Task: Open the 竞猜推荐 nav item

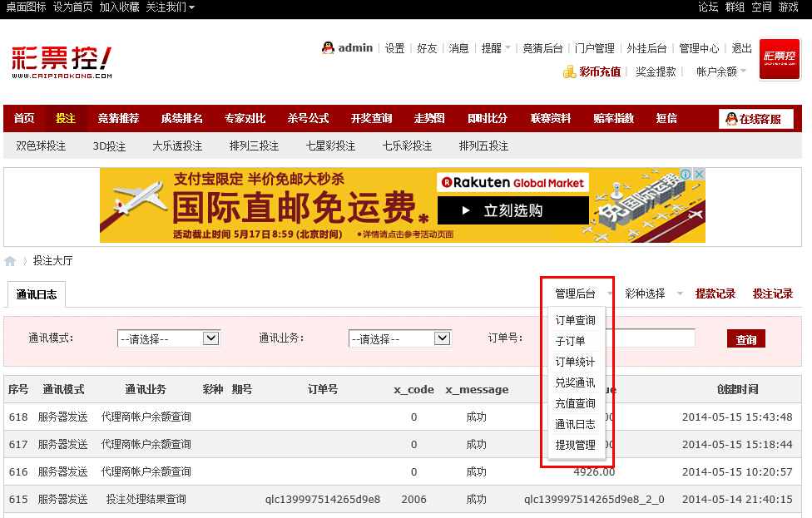Action: click(x=119, y=119)
